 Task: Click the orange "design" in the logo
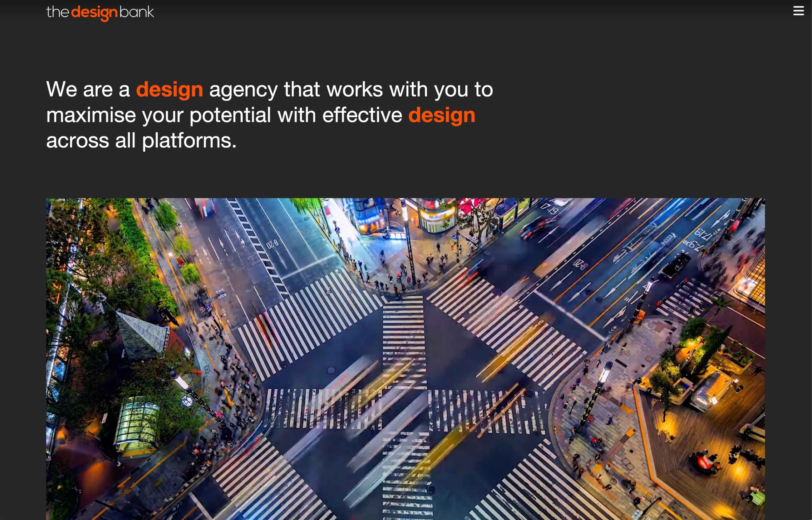[x=95, y=13]
